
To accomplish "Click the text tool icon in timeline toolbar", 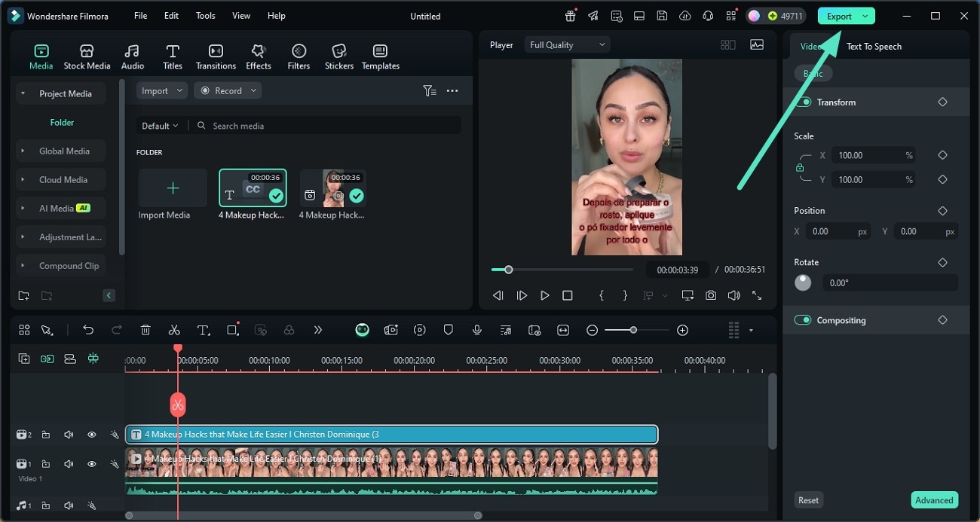I will pos(204,330).
